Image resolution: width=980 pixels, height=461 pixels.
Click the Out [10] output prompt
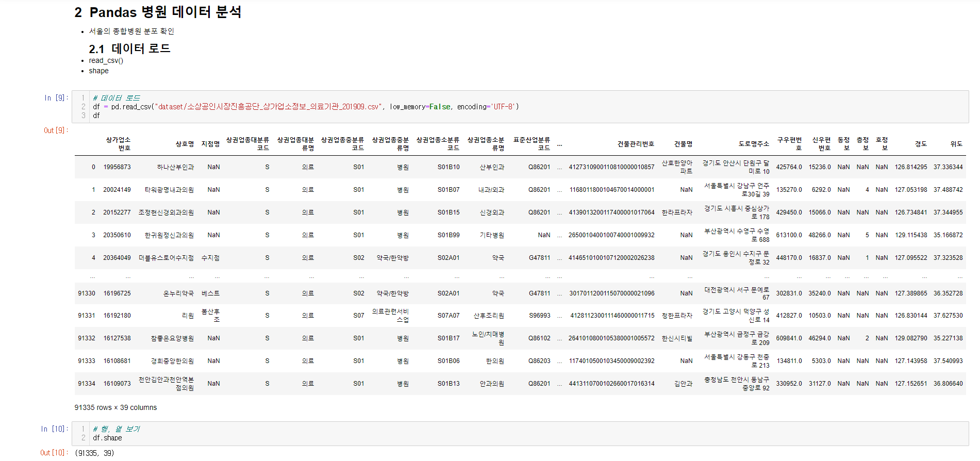(54, 453)
